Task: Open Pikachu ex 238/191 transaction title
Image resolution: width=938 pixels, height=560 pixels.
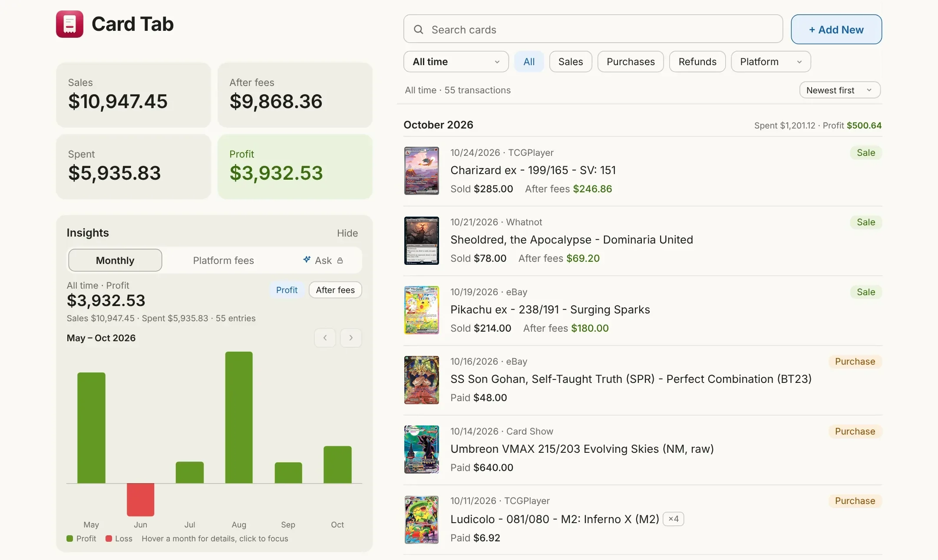Action: (550, 310)
